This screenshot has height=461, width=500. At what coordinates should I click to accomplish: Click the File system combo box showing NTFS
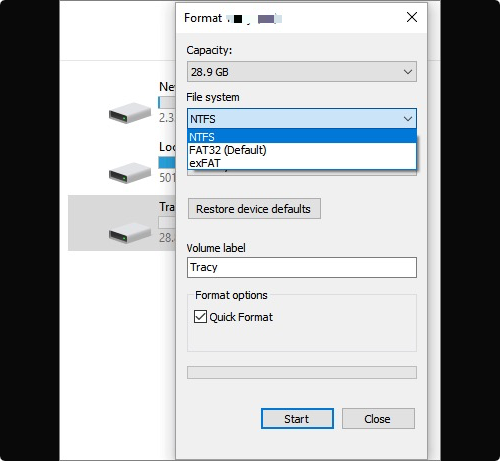click(302, 119)
